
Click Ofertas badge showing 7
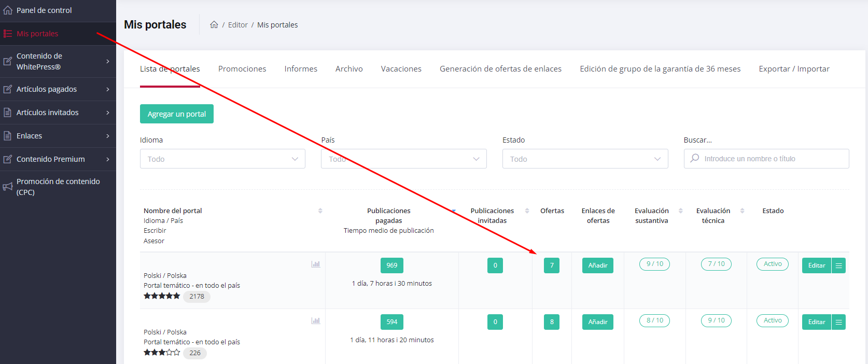pos(552,265)
